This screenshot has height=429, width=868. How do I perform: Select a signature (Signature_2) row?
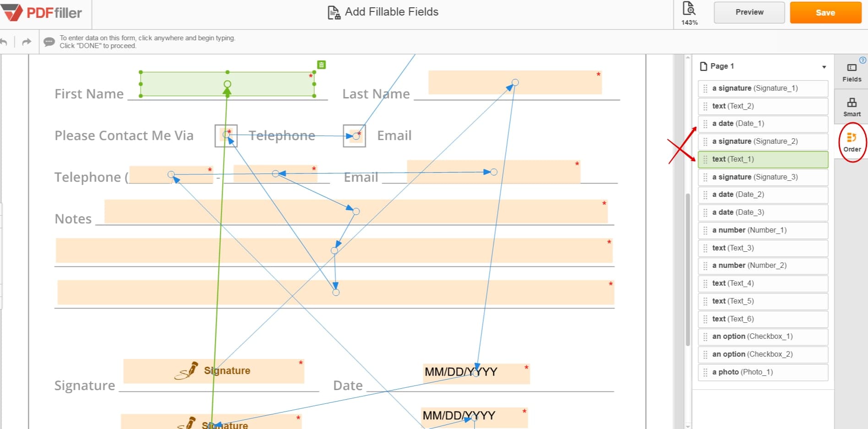pyautogui.click(x=763, y=141)
